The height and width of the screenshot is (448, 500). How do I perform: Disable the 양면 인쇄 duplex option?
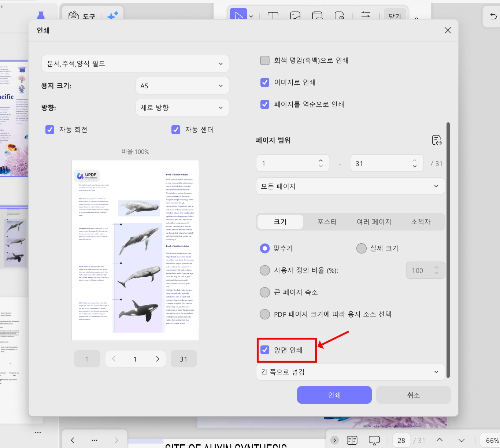tap(264, 350)
